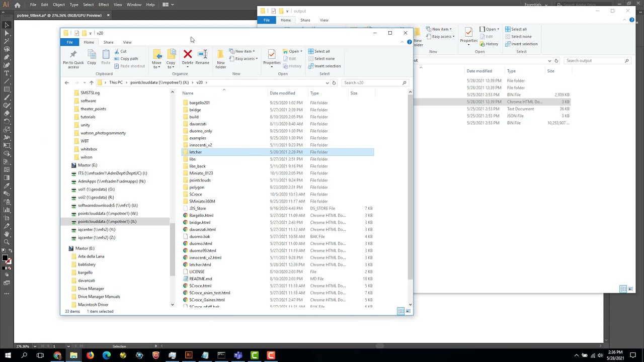The image size is (644, 362).
Task: Click History in output window ribbon
Action: pos(489,44)
